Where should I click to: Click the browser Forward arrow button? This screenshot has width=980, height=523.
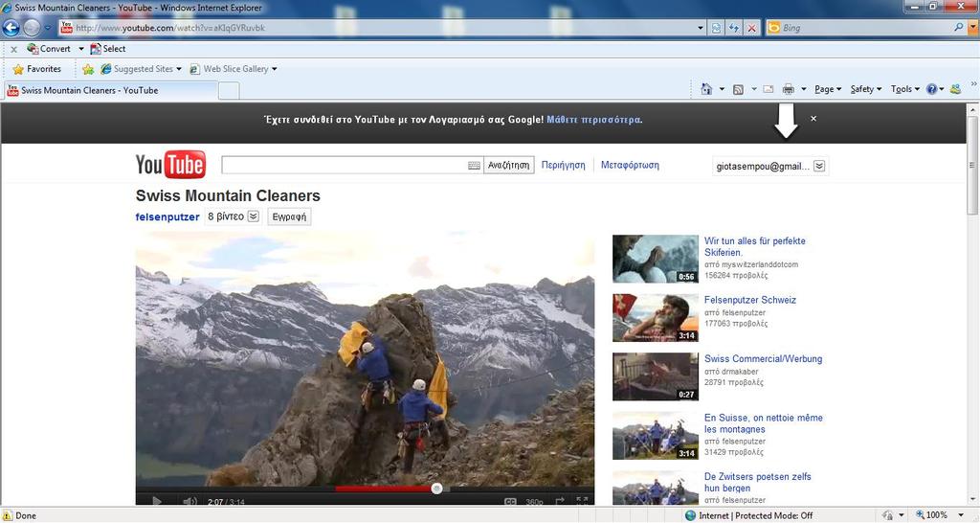[x=32, y=28]
